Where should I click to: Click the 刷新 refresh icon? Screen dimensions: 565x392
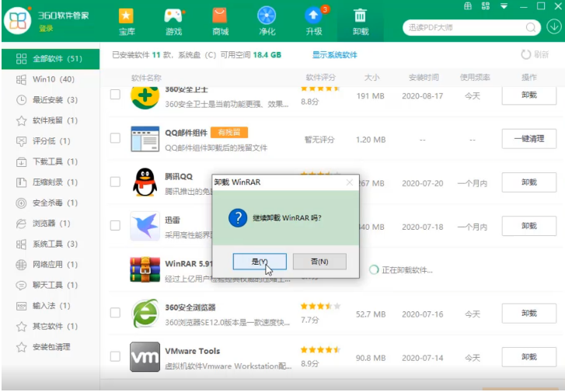tap(526, 55)
